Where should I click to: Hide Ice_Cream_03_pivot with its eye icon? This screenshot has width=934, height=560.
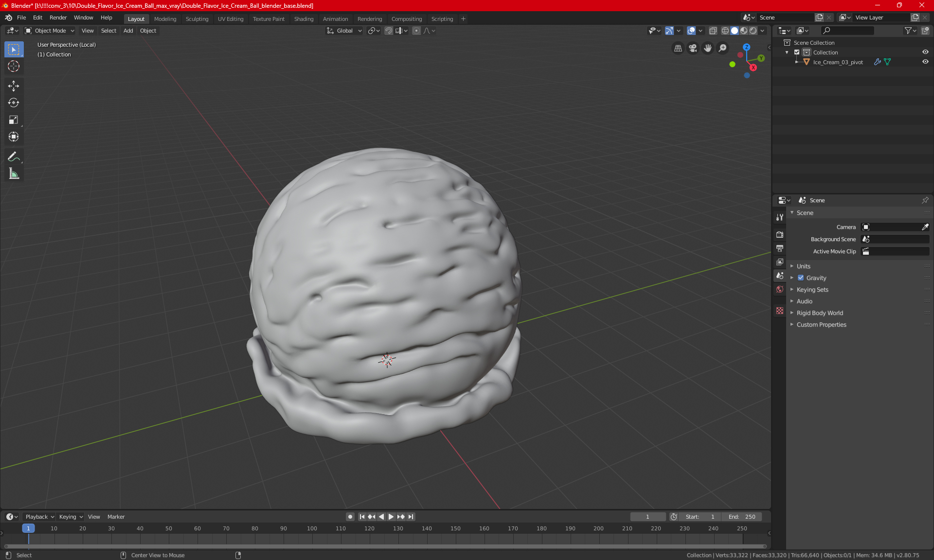click(925, 62)
